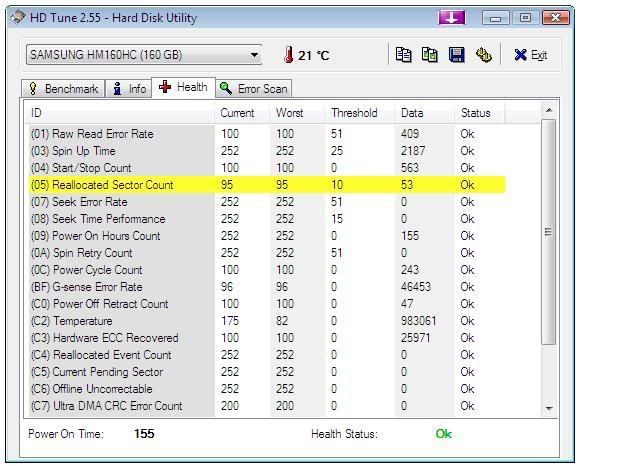Click the data value 46453
The image size is (640, 466).
416,287
